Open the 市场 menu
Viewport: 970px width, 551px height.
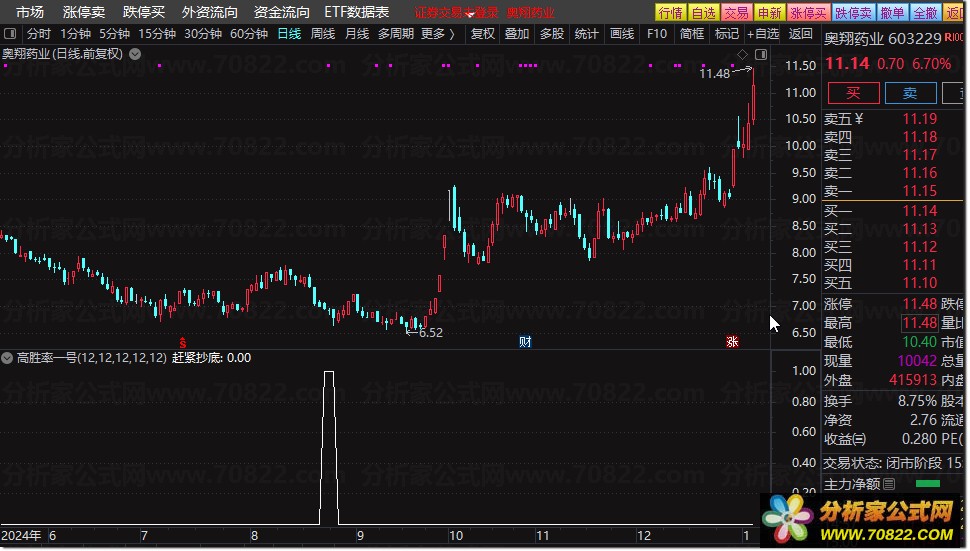(30, 12)
